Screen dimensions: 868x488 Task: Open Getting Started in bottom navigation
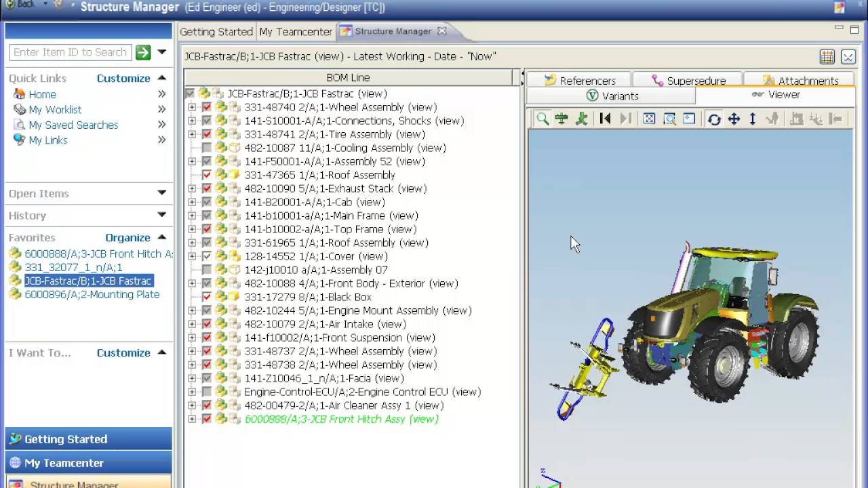click(x=89, y=439)
